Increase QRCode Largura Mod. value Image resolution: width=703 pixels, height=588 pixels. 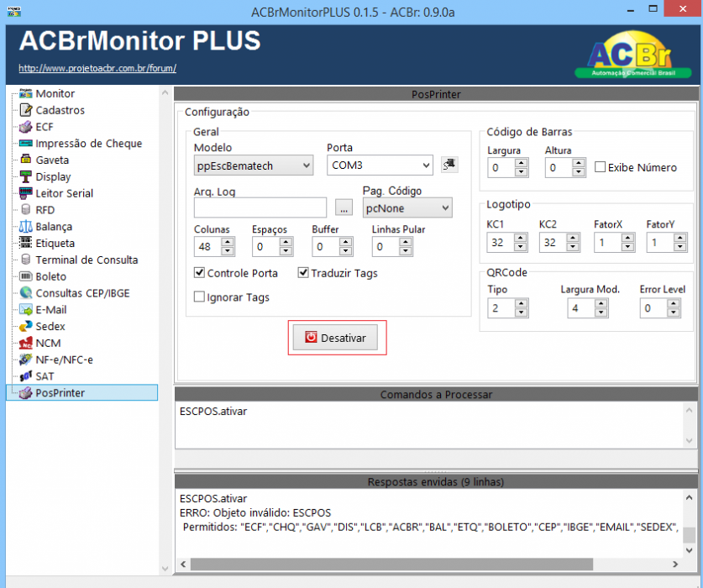601,303
